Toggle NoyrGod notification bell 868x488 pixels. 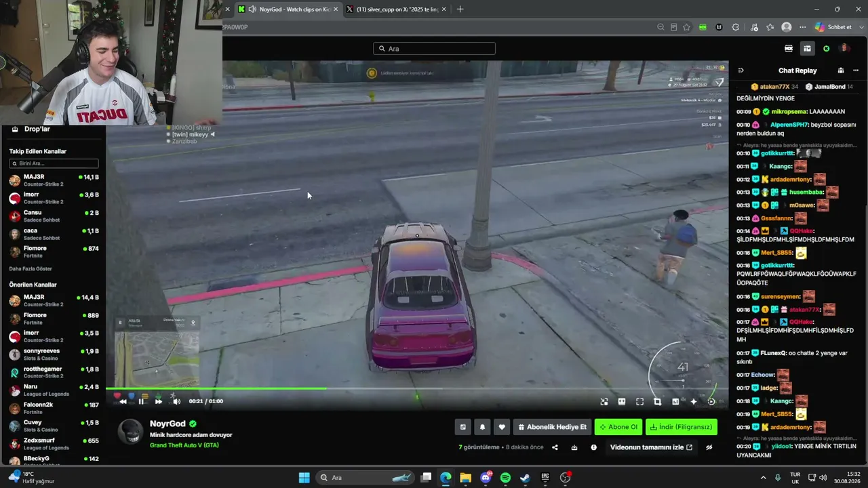coord(482,427)
